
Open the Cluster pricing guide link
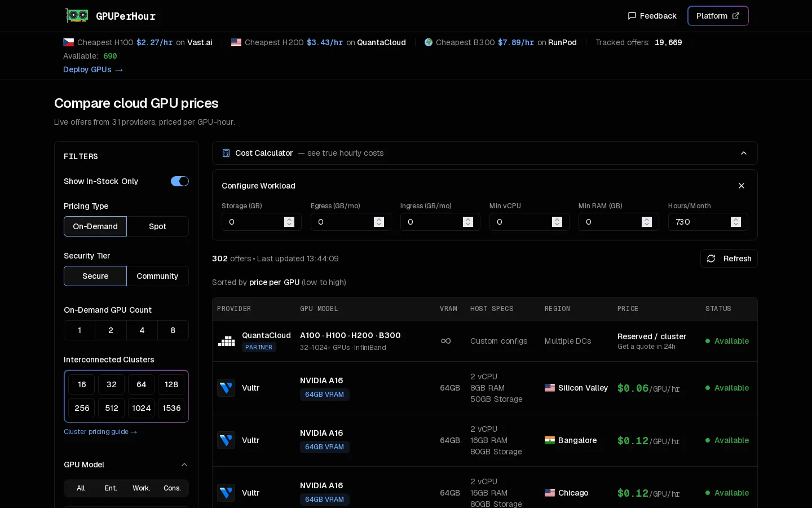click(x=100, y=432)
